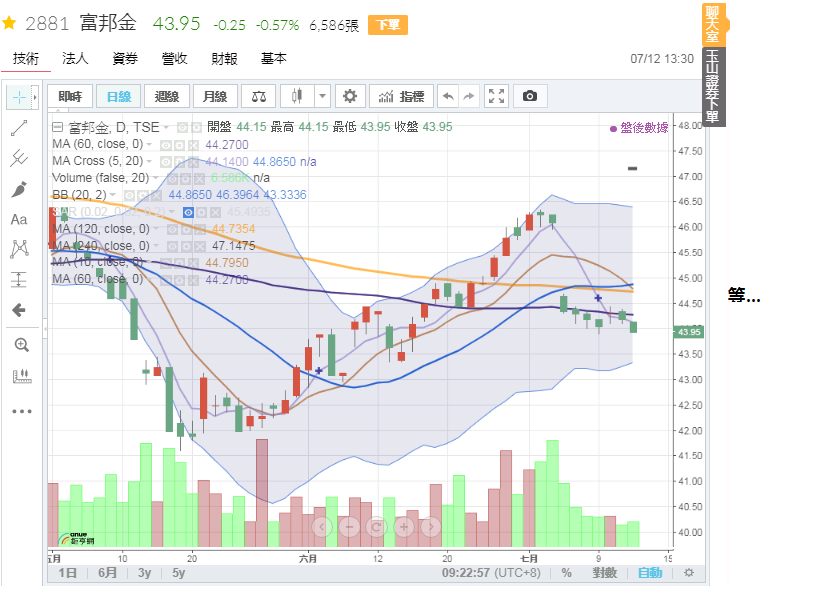Image resolution: width=830 pixels, height=600 pixels.
Task: Click the 09:22:57 (UTC+8) timezone display
Action: [491, 573]
